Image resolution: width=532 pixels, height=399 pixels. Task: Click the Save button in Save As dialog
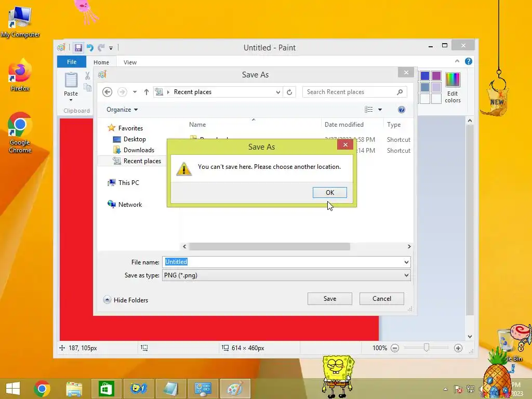329,299
